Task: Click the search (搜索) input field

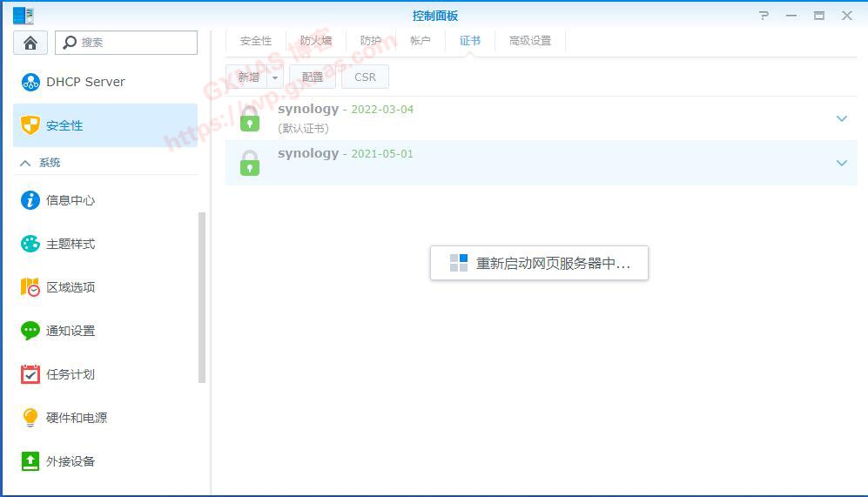Action: pos(135,43)
